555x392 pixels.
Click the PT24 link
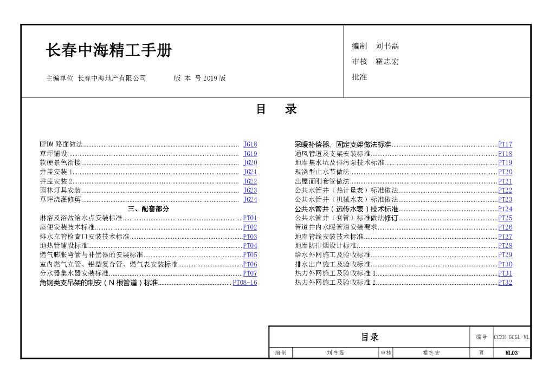(x=505, y=209)
